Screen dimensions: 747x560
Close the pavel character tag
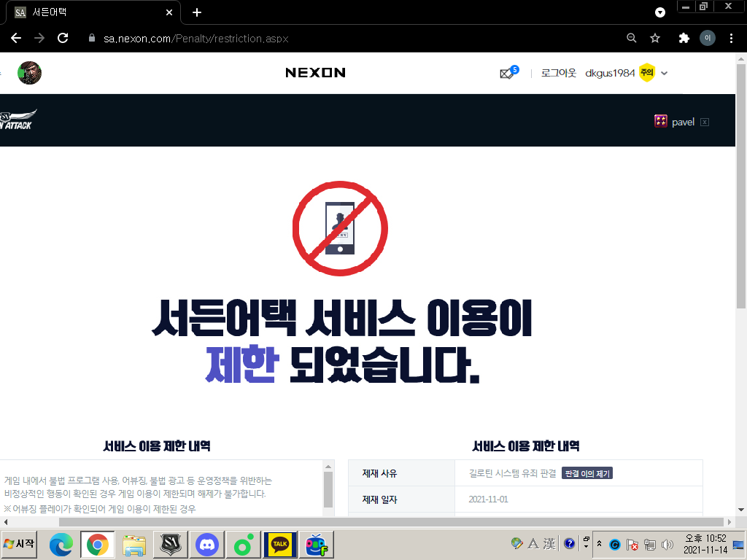(x=704, y=122)
